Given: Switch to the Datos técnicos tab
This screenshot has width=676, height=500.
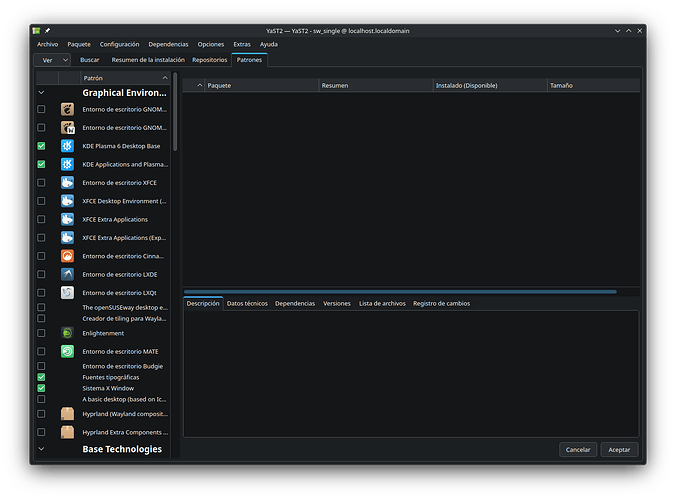Looking at the screenshot, I should [x=247, y=303].
